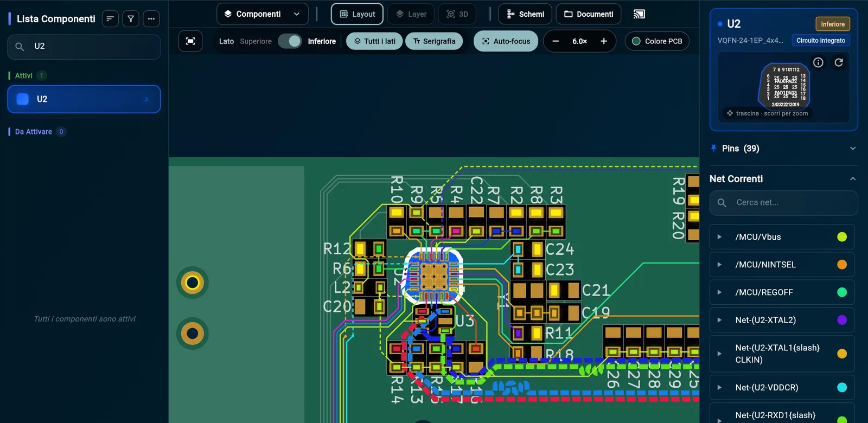Click the Circuito integrato tag
The width and height of the screenshot is (868, 423).
821,41
